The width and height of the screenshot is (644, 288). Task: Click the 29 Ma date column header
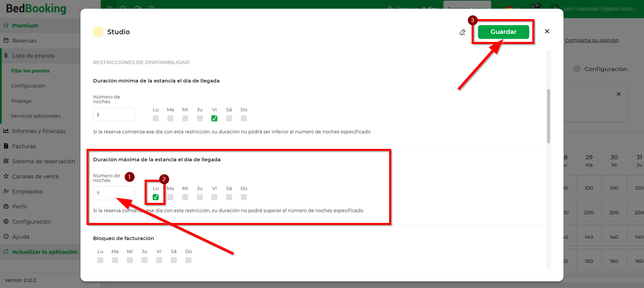pyautogui.click(x=589, y=161)
